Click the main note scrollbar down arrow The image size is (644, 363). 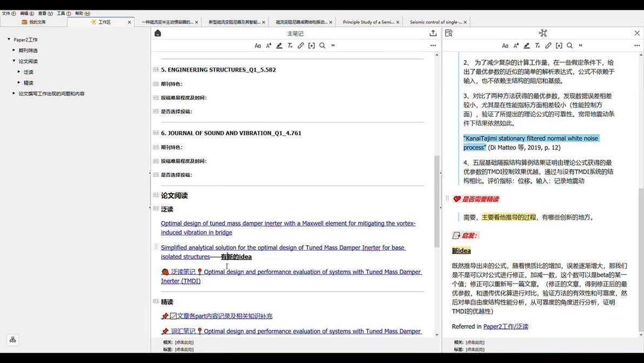click(x=437, y=335)
